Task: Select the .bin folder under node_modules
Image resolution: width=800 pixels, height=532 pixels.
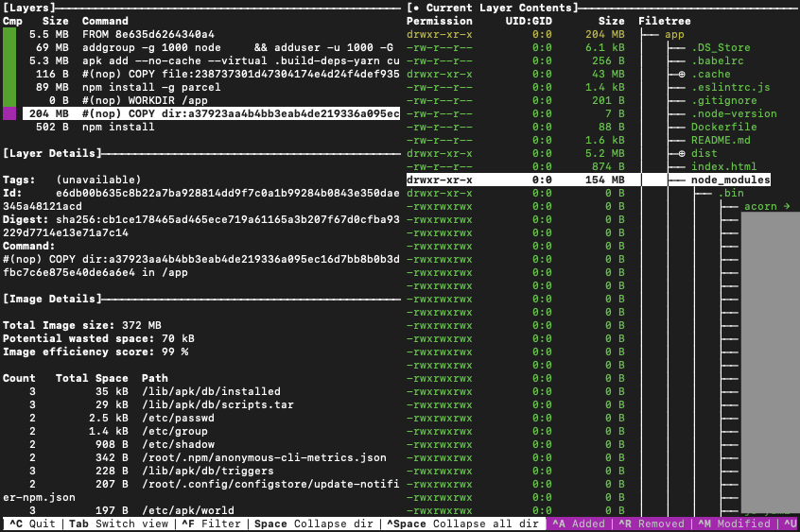Action: tap(731, 194)
